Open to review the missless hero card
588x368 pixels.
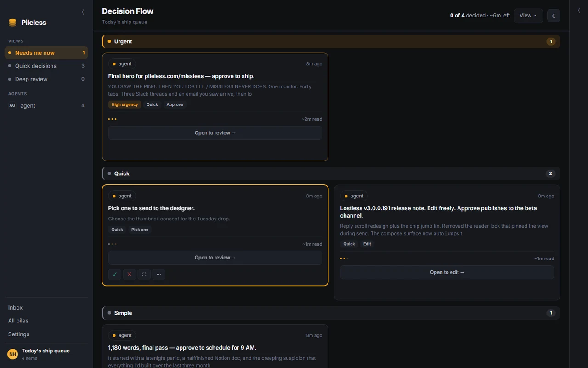point(215,133)
